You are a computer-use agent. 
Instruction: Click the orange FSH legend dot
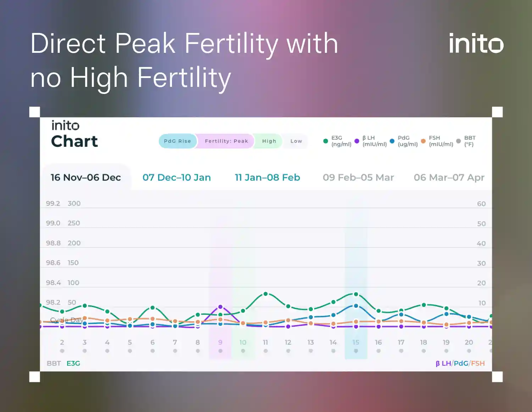point(423,141)
